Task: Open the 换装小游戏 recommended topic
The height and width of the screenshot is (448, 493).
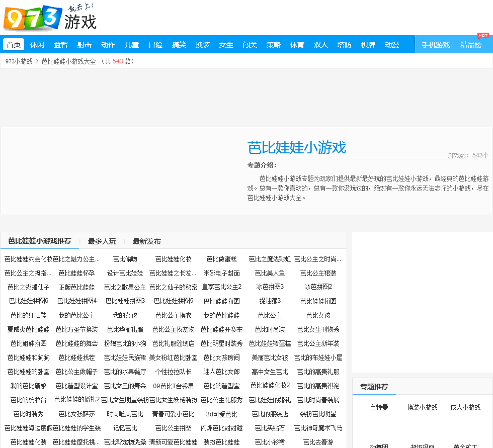Action: (x=422, y=407)
